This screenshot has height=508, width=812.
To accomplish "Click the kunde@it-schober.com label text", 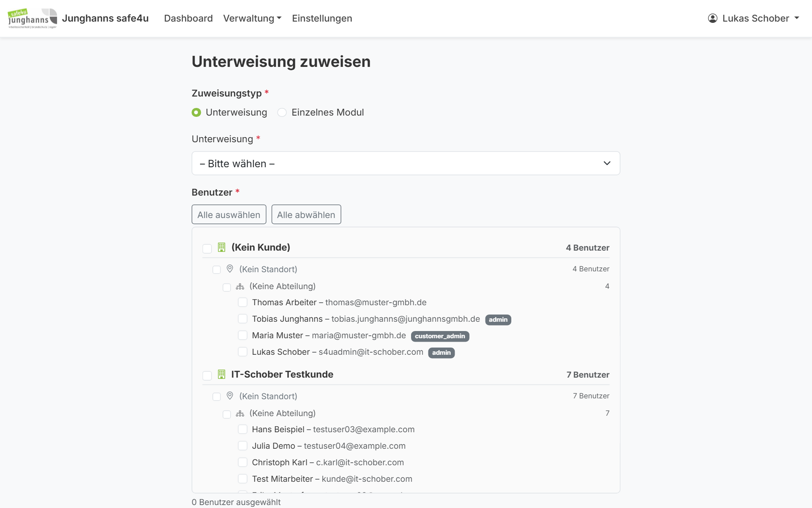I will click(x=367, y=479).
